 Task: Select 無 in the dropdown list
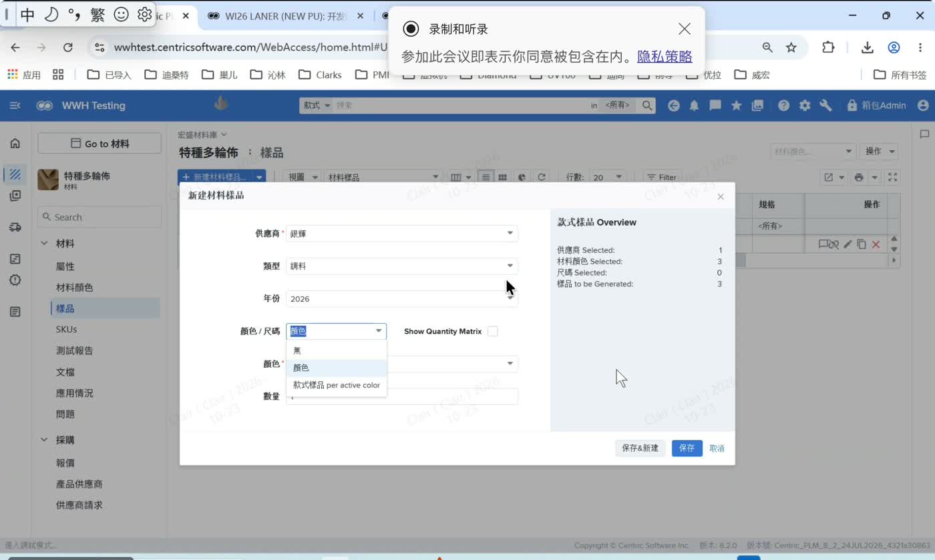click(x=337, y=350)
